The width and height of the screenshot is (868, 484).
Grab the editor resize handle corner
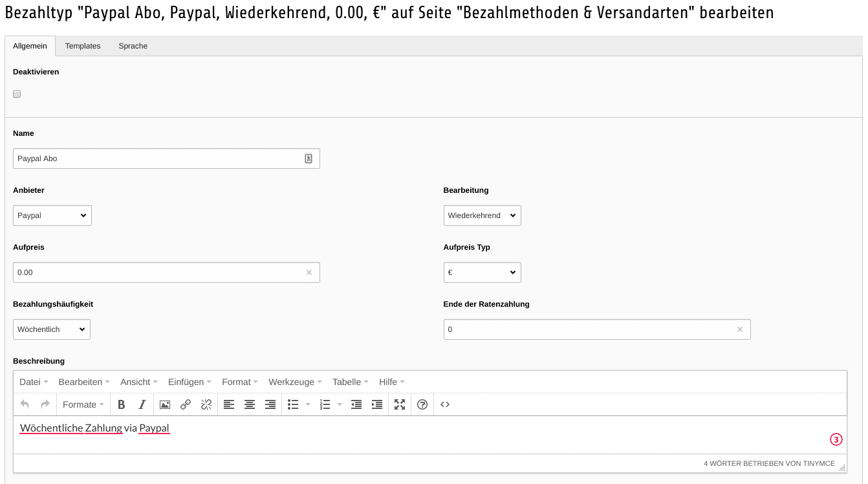click(x=842, y=467)
